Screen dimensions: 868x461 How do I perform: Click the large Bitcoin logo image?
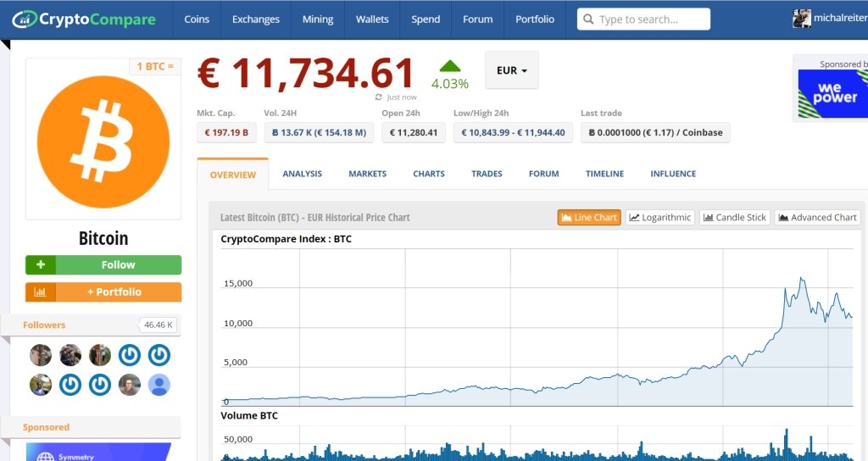103,141
